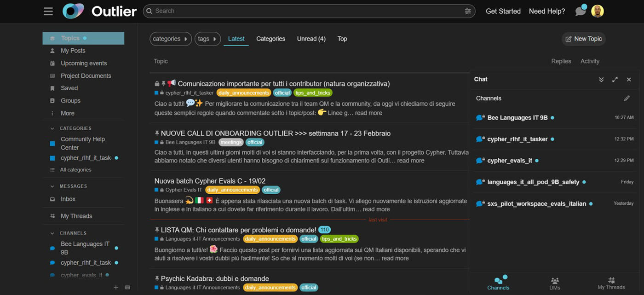The width and height of the screenshot is (644, 295).
Task: Switch to DMs tab in chat panel
Action: 554,283
